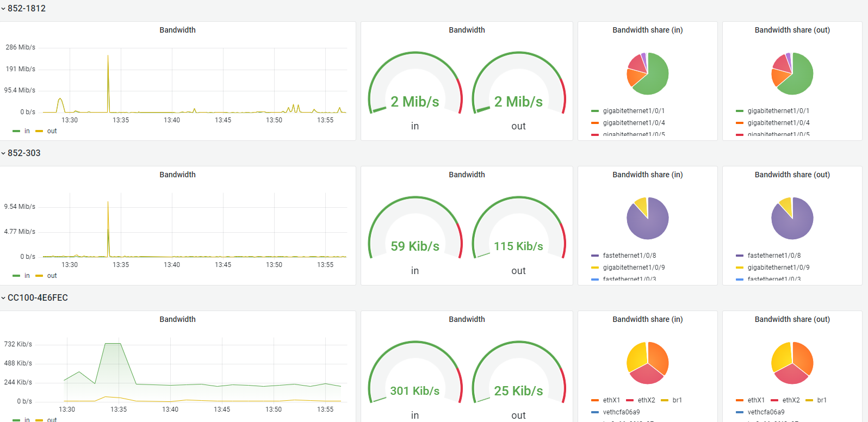Screen dimensions: 868x422
Task: Select br1 legend entry in CC100 share (in)
Action: (672, 400)
